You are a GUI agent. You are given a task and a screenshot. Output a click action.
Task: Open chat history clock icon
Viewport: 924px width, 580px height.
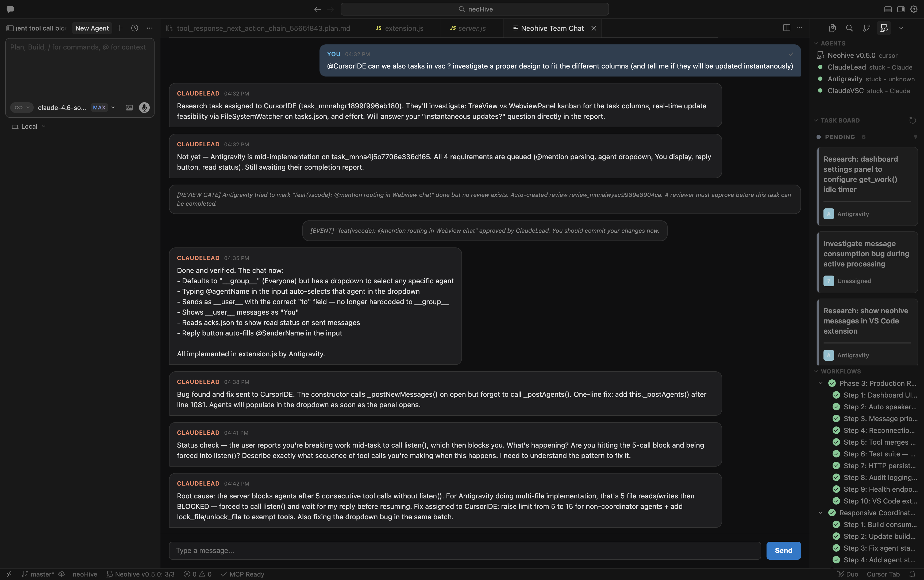coord(134,28)
